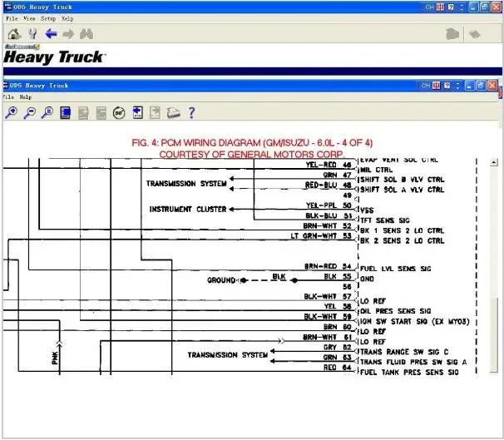Open the Help menu in diagram window
The width and height of the screenshot is (504, 440).
(26, 97)
